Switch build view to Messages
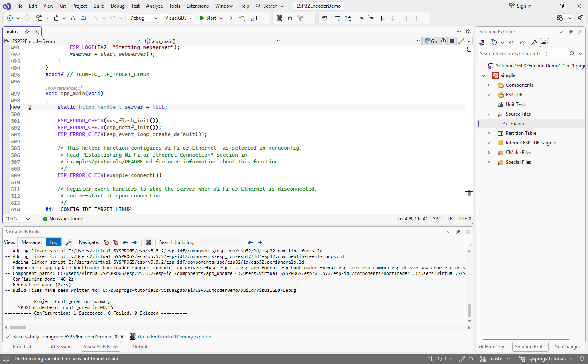588x364 pixels. [x=32, y=242]
